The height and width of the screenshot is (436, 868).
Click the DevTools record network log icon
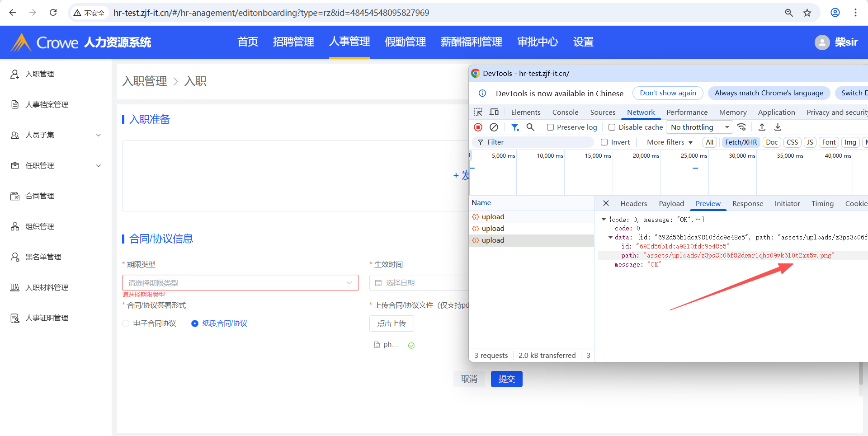[478, 127]
